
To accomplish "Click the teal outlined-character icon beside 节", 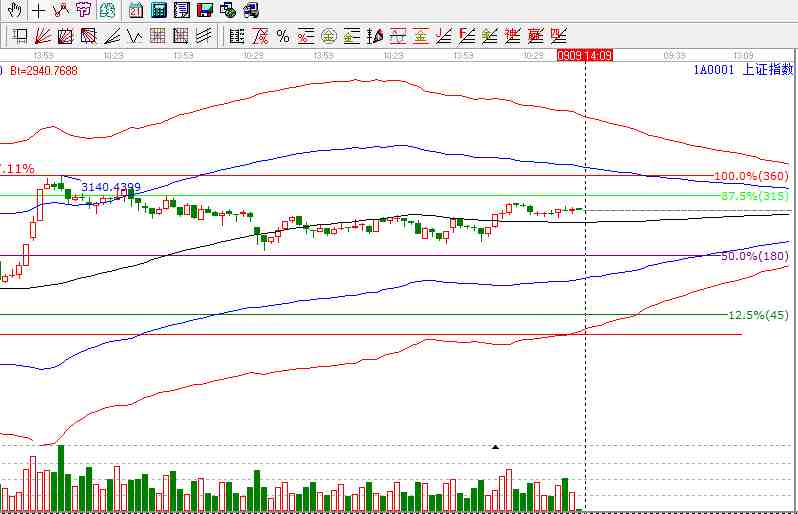I will (107, 10).
